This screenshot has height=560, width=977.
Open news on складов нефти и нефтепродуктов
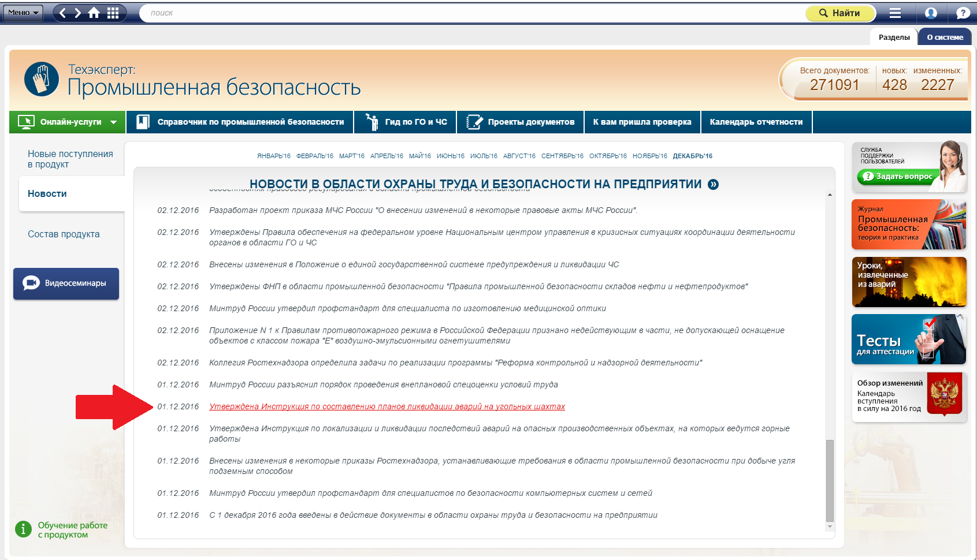[478, 286]
